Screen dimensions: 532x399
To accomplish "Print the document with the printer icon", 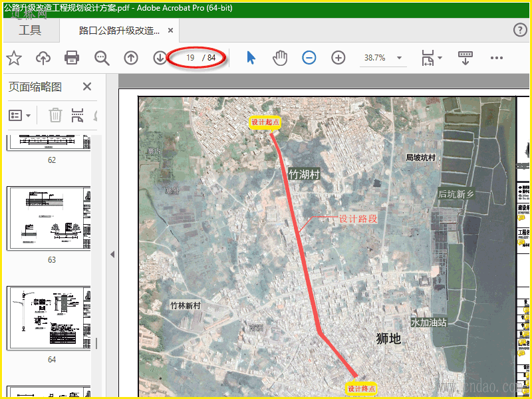I will (72, 58).
